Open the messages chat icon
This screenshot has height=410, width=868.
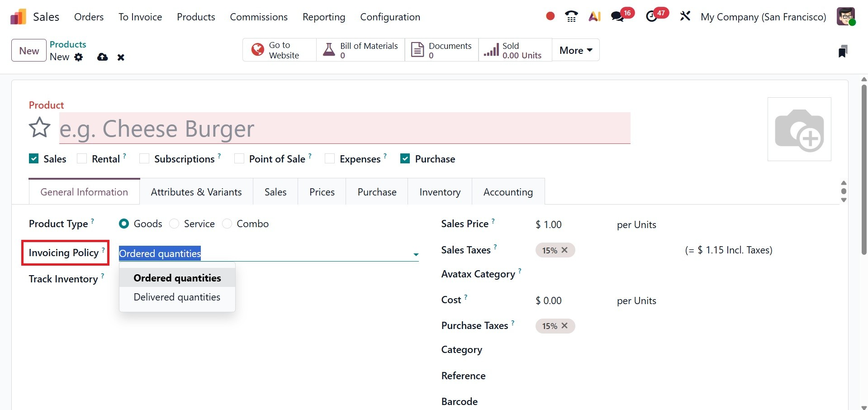(617, 17)
